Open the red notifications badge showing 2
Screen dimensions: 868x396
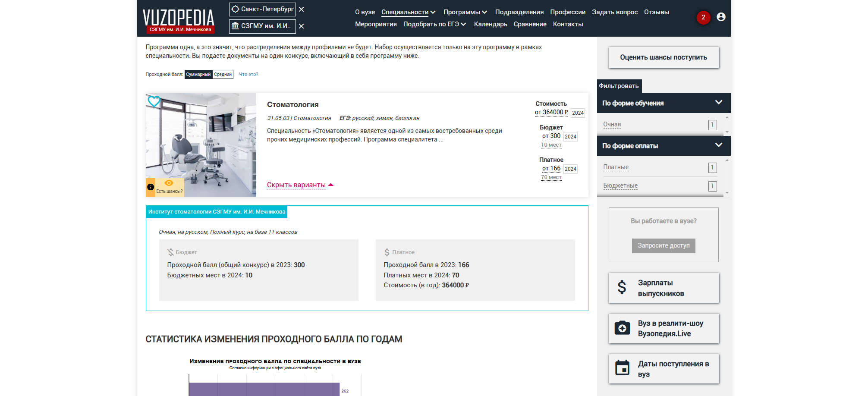pyautogui.click(x=703, y=17)
